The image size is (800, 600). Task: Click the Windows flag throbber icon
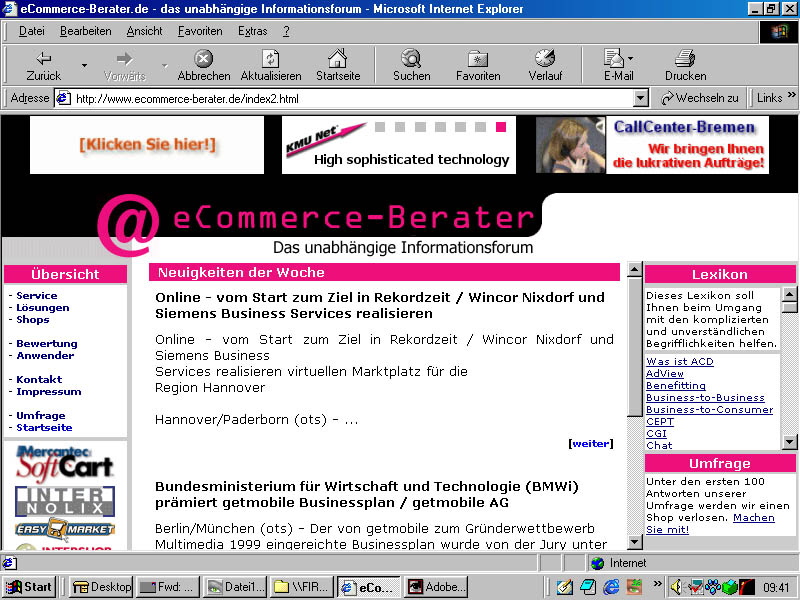coord(779,32)
